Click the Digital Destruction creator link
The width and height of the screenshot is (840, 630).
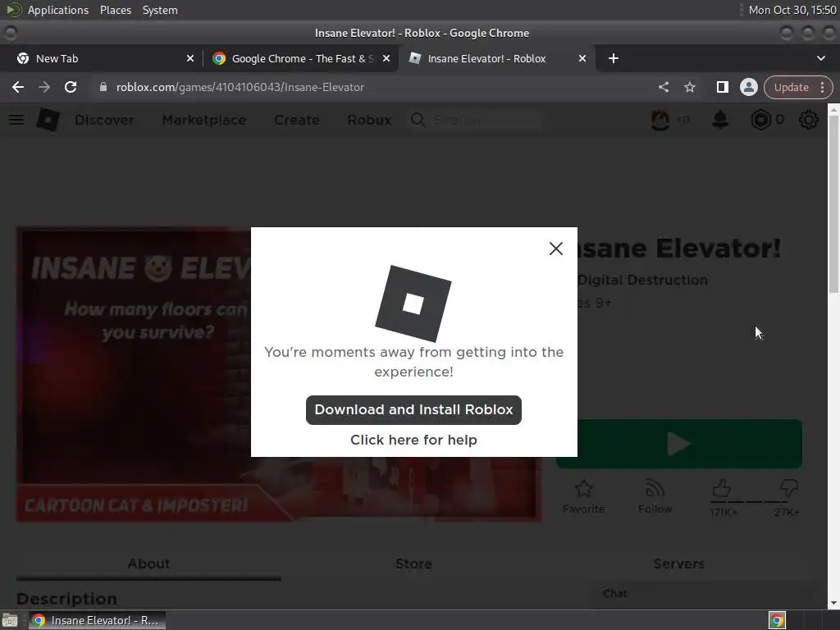tap(642, 280)
